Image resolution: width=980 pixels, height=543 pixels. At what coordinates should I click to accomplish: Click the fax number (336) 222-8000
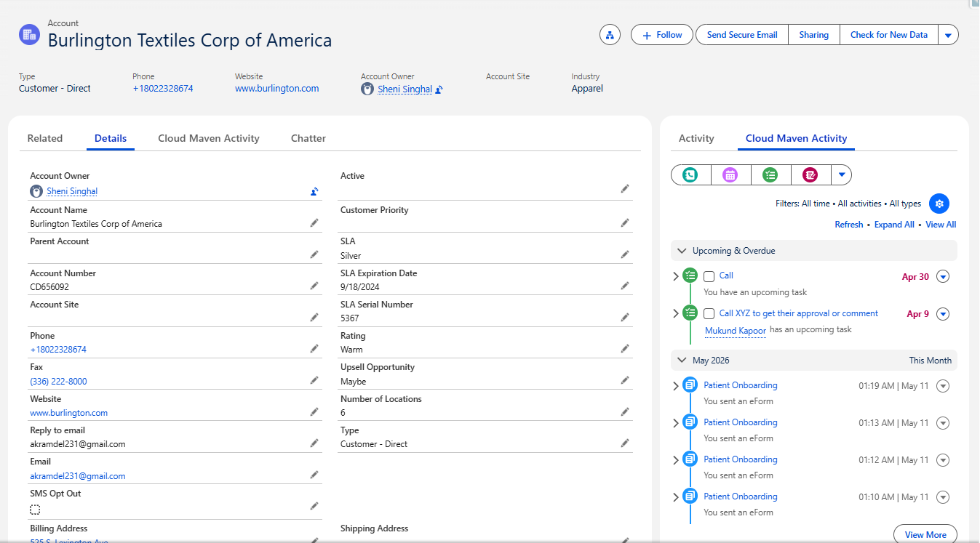58,382
